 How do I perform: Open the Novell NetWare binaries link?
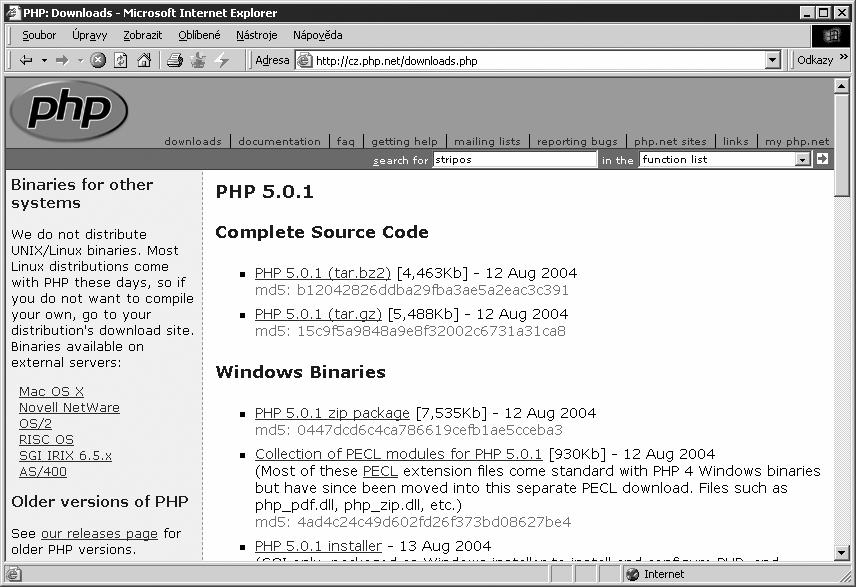coord(69,407)
